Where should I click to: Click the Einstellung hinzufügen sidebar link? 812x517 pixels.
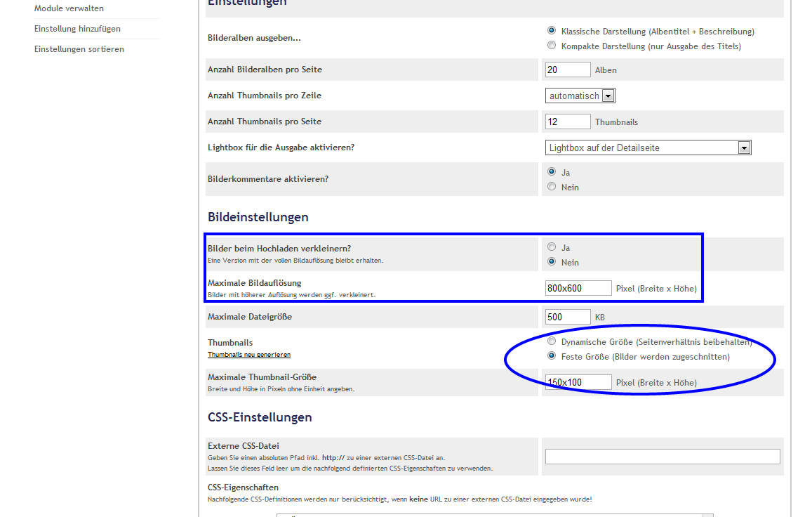point(77,29)
